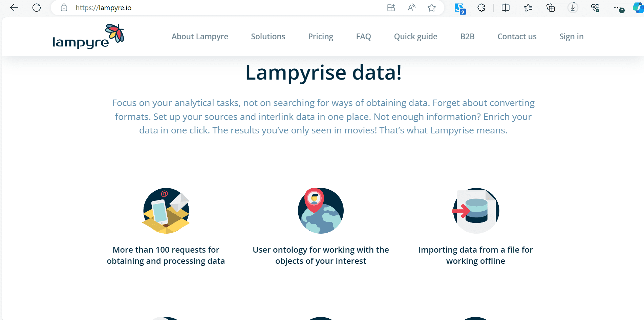
Task: Open the FAQ page
Action: click(x=364, y=37)
